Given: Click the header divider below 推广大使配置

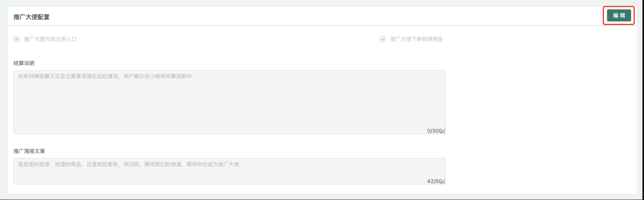Looking at the screenshot, I should (x=322, y=25).
